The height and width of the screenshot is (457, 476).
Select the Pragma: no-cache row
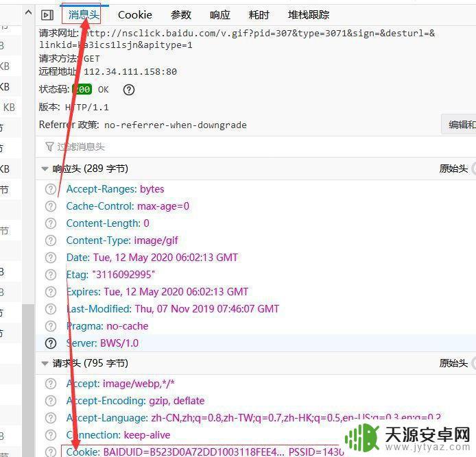click(x=256, y=326)
